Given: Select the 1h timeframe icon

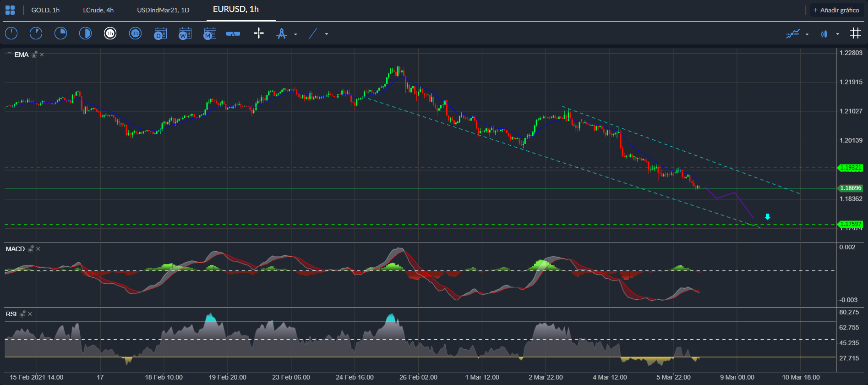Looking at the screenshot, I should click(110, 33).
